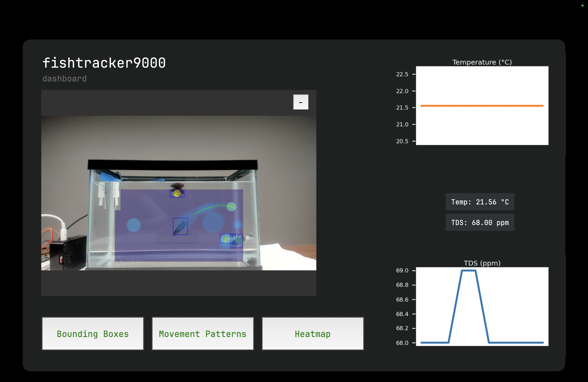Select the bounding box around center fish
This screenshot has width=588, height=382.
tap(180, 226)
